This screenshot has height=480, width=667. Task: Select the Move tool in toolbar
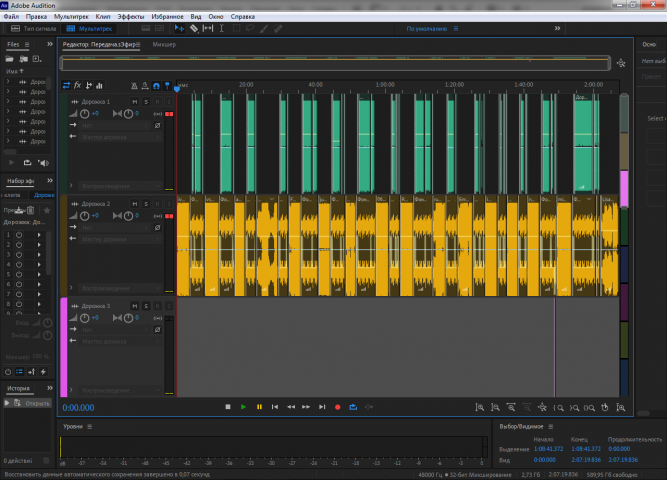180,29
